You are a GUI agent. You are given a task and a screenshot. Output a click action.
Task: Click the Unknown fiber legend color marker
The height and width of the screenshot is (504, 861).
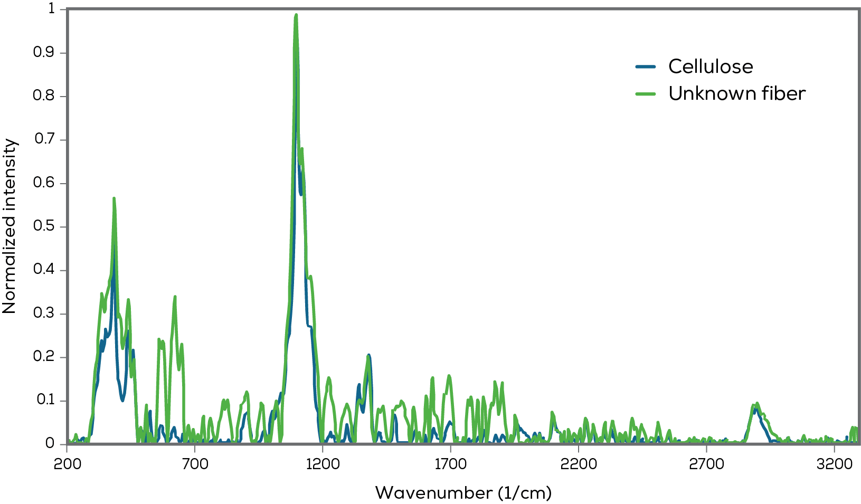point(647,94)
